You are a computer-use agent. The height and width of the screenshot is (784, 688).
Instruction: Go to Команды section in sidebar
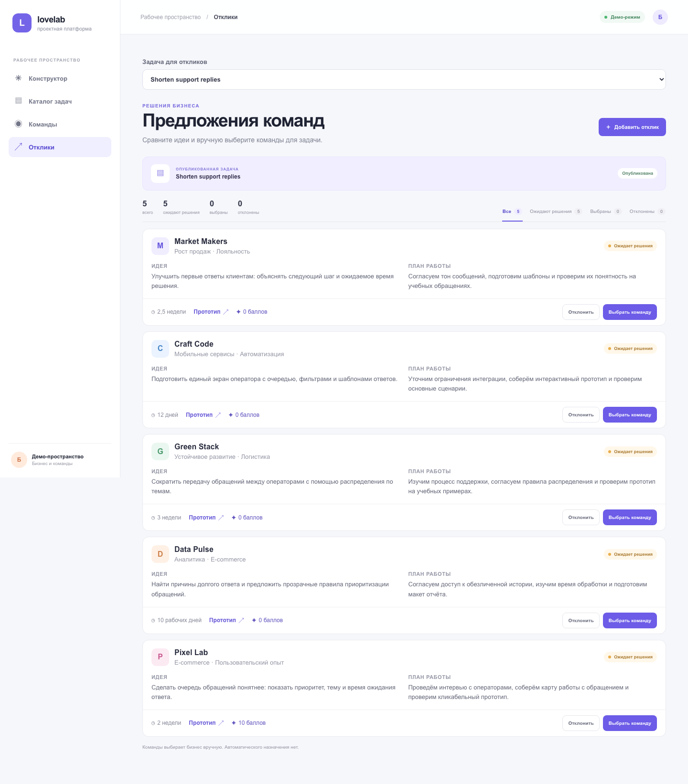pos(60,124)
